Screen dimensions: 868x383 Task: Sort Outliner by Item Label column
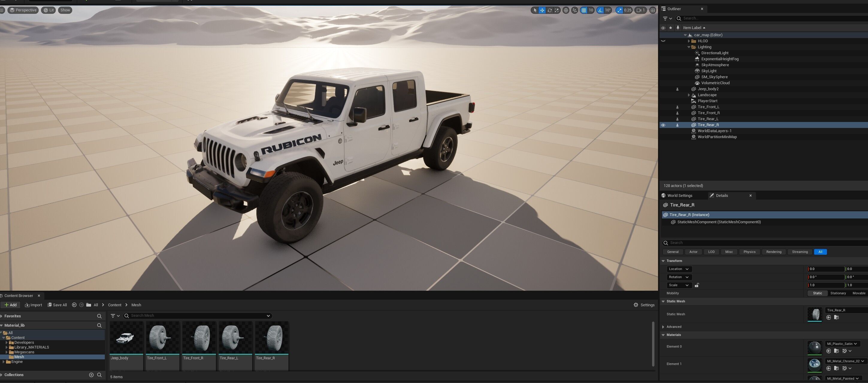click(694, 28)
